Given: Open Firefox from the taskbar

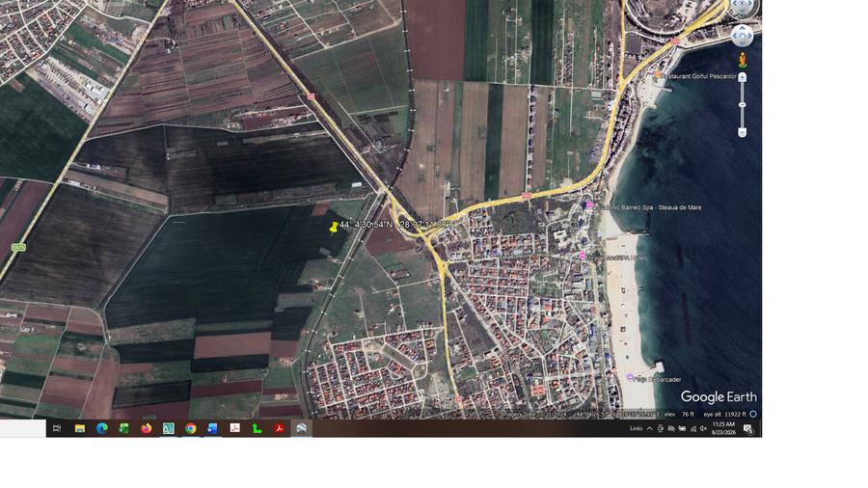Looking at the screenshot, I should [147, 428].
